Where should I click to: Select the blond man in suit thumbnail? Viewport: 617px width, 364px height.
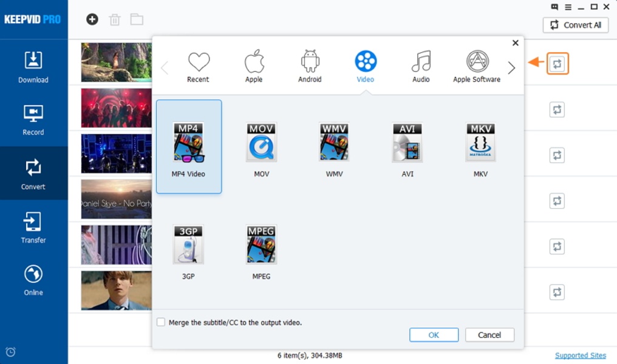pos(117,290)
